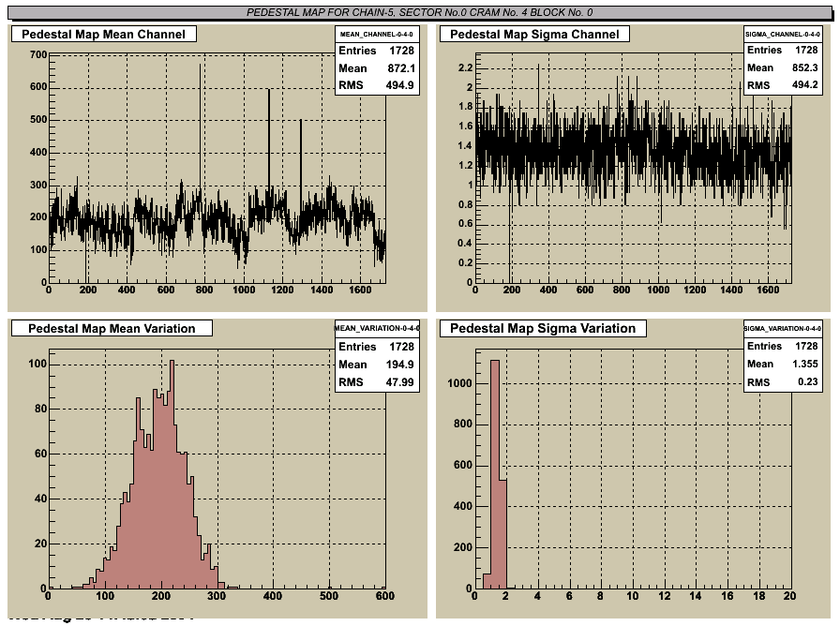Click the 'SIGMA_CHANNEL-0-4-0' stats box header
Screen dimensions: 840x626
(783, 35)
